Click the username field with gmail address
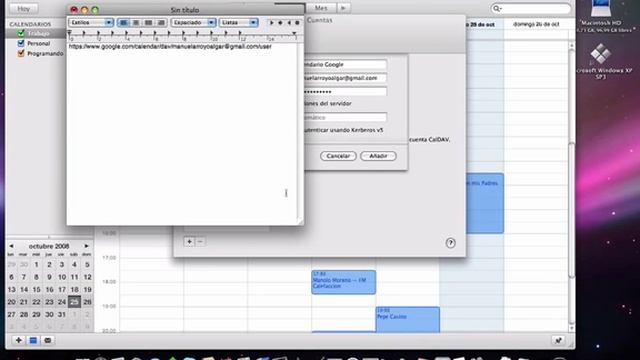The width and height of the screenshot is (640, 360). (345, 78)
